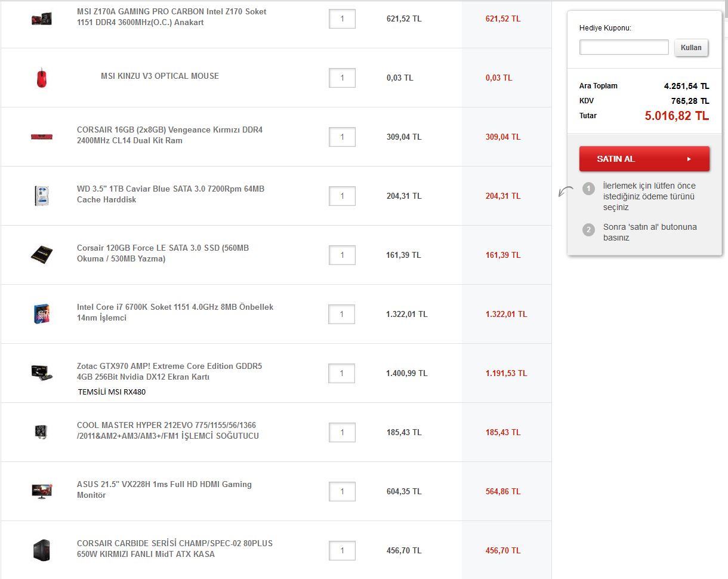
Task: Select the red 456,70 TL total
Action: pyautogui.click(x=503, y=550)
